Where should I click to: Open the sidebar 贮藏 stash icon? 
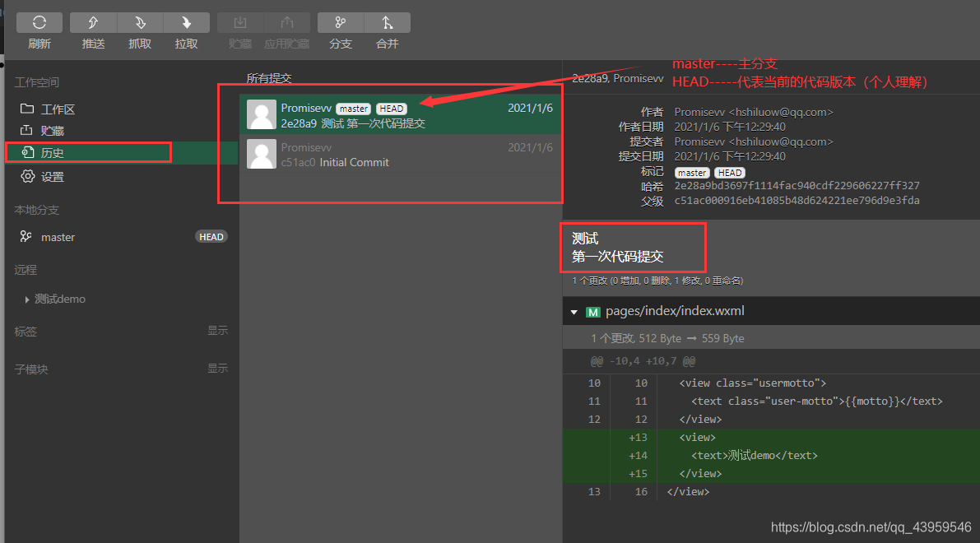27,130
